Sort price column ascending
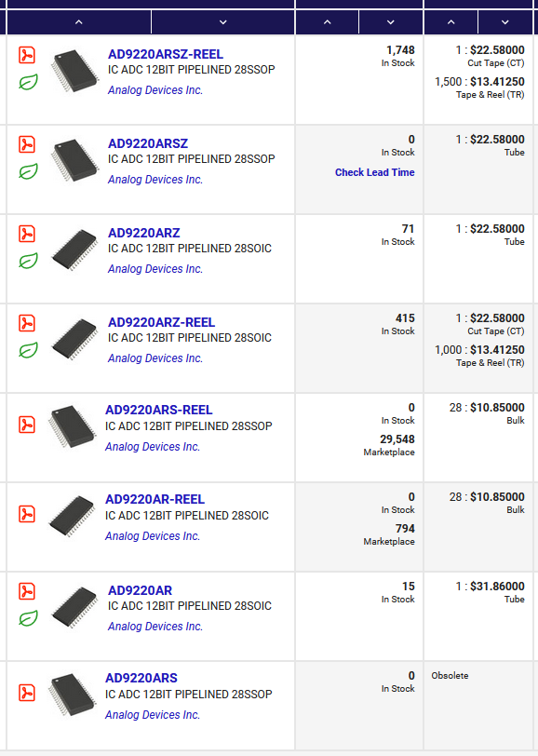 pyautogui.click(x=451, y=22)
